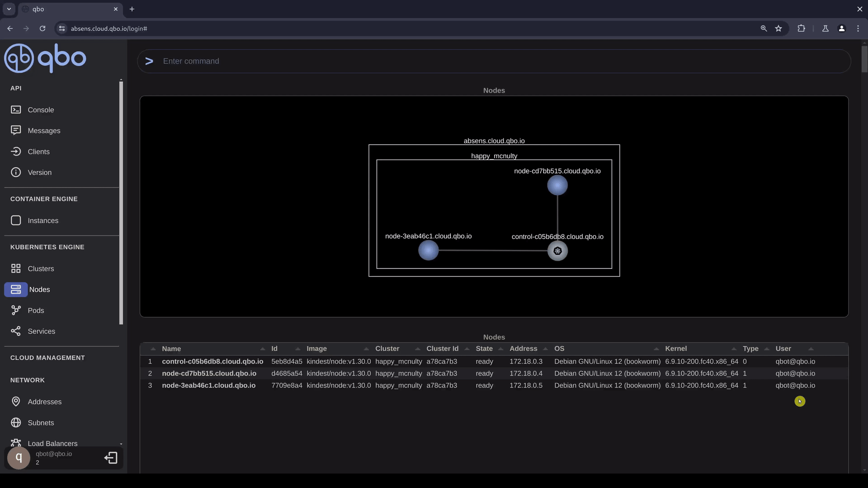
Task: Click the logout icon next to qbot@qbo.io
Action: [111, 458]
